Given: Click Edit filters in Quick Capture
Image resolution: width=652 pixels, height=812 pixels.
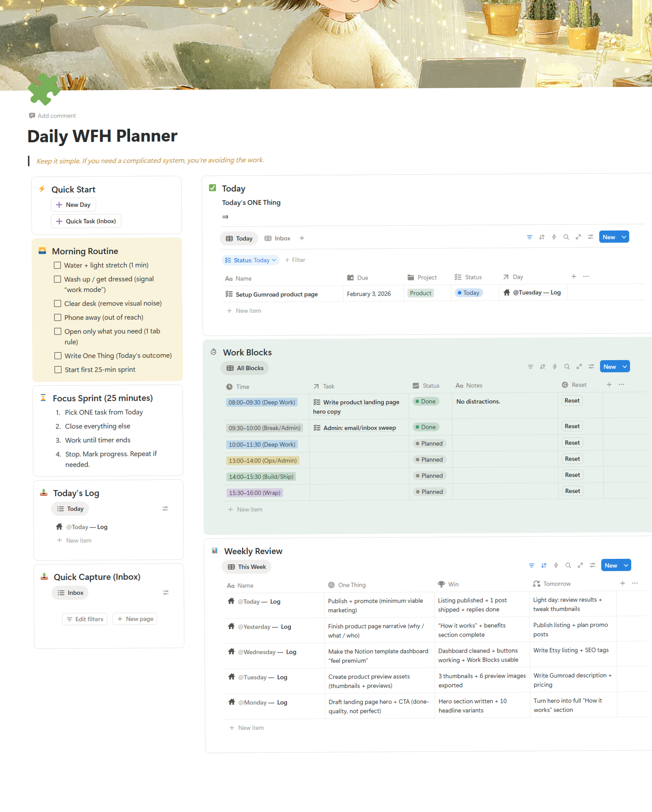Looking at the screenshot, I should point(85,619).
